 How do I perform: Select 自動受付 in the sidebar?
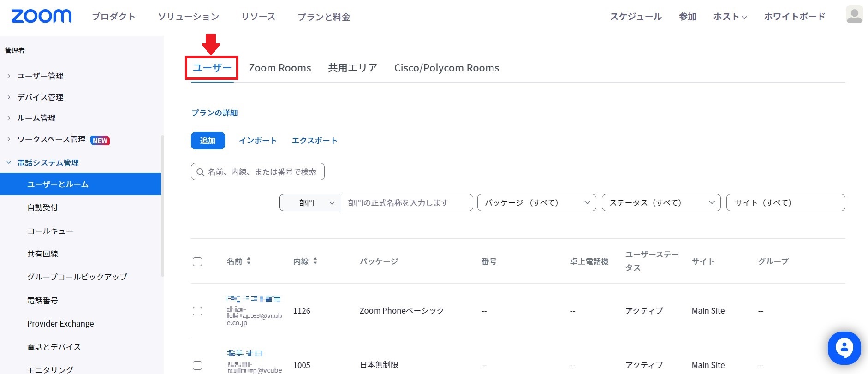42,208
